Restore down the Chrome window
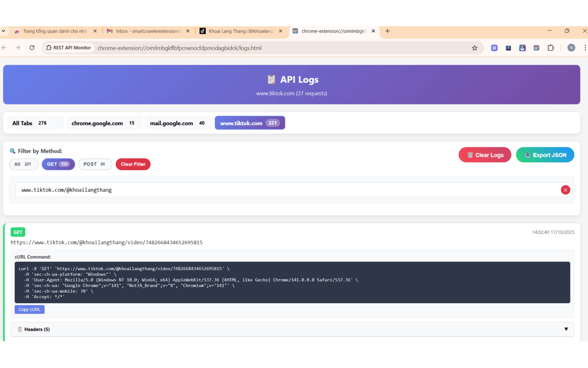 [567, 31]
